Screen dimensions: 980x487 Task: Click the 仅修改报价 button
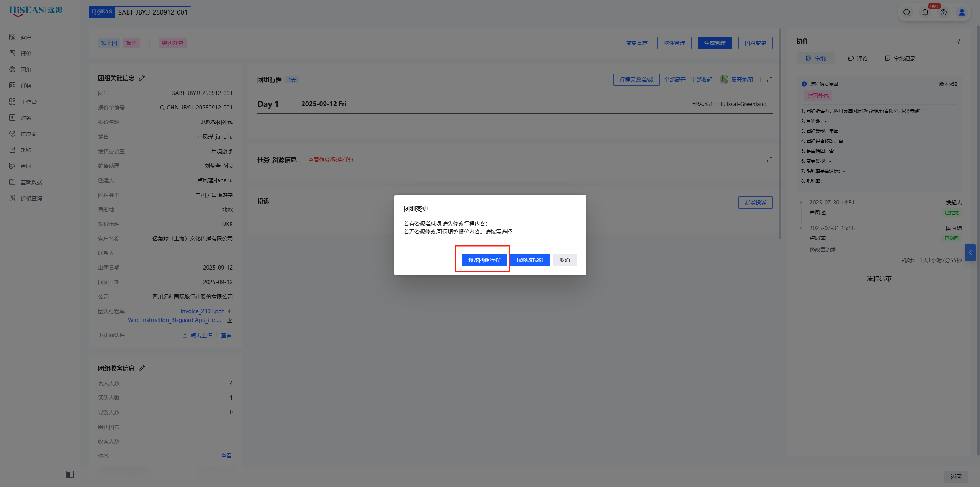530,260
